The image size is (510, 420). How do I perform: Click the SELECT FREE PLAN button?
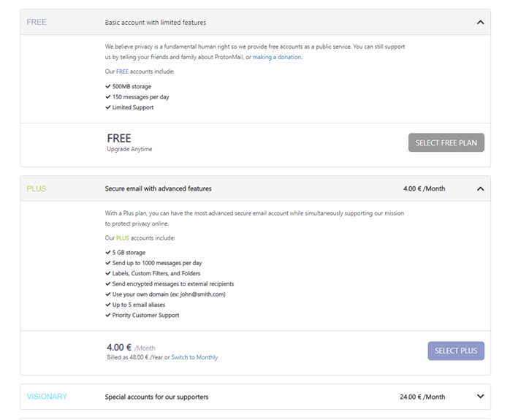point(446,142)
